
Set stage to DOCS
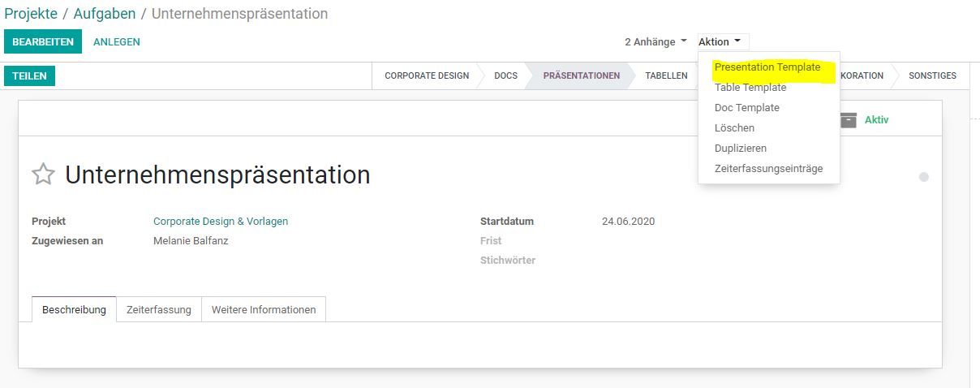point(505,75)
